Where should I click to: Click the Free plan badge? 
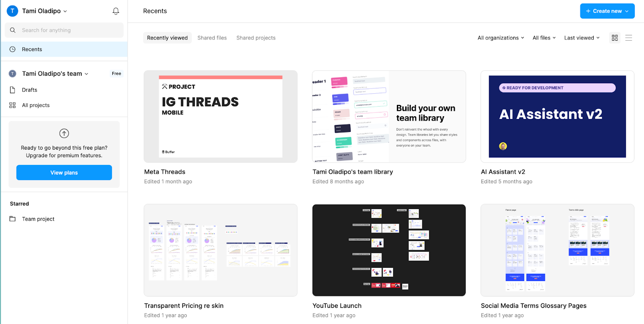click(116, 74)
